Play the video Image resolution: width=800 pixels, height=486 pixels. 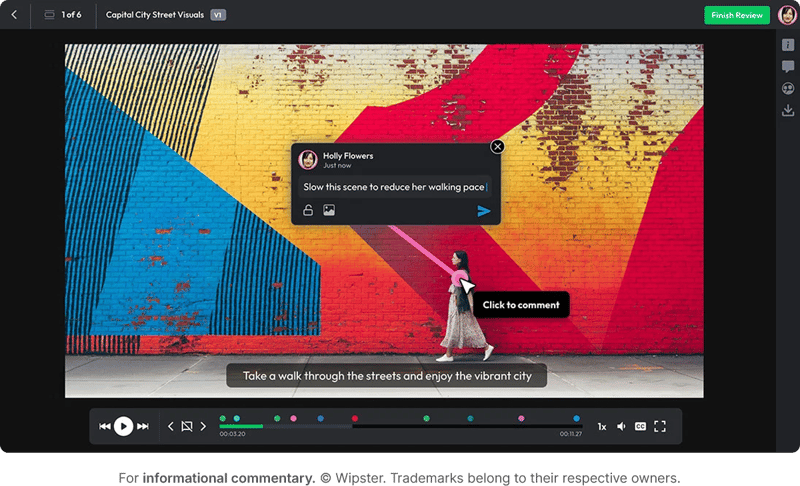(x=123, y=426)
